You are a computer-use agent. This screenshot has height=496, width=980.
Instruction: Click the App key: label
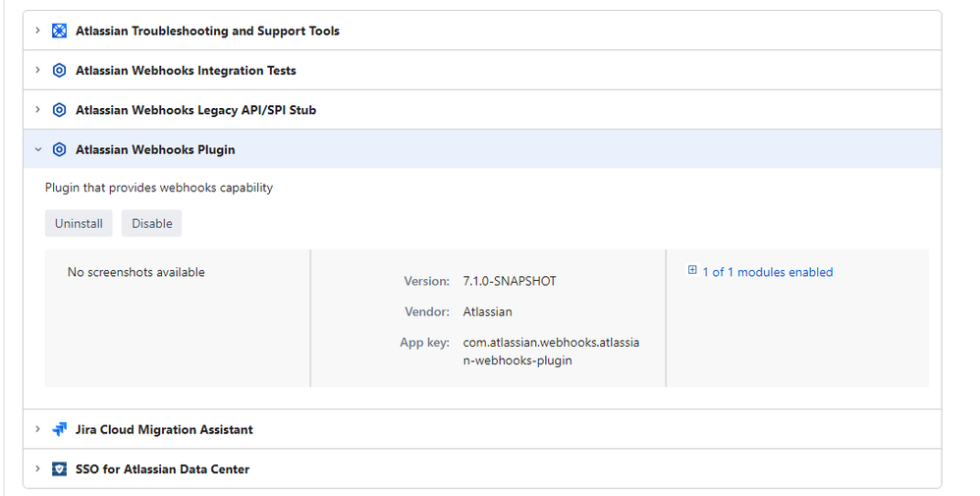coord(425,343)
